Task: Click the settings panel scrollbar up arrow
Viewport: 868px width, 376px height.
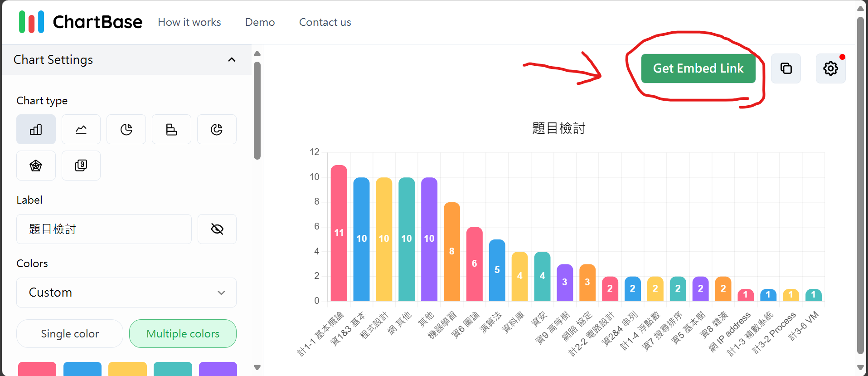Action: click(257, 54)
